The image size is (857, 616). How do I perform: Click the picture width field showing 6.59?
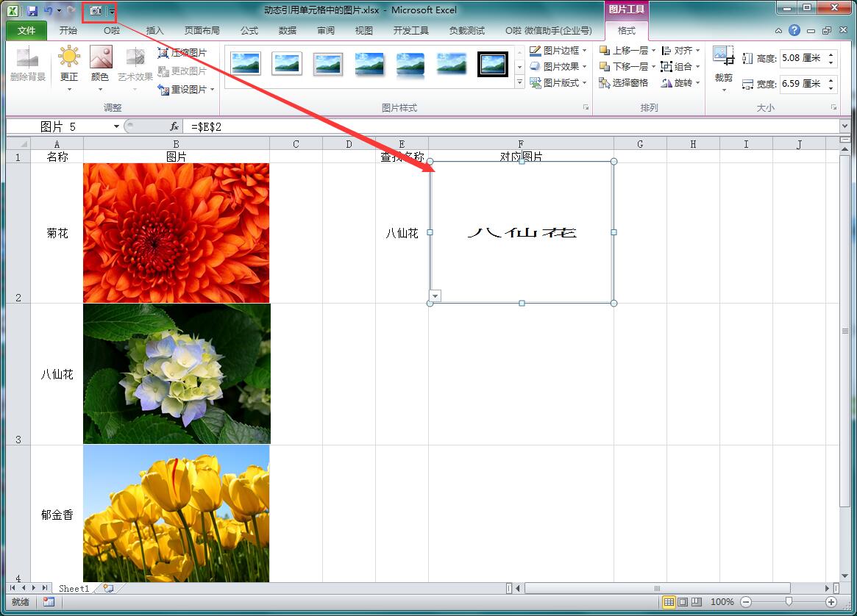pos(803,84)
